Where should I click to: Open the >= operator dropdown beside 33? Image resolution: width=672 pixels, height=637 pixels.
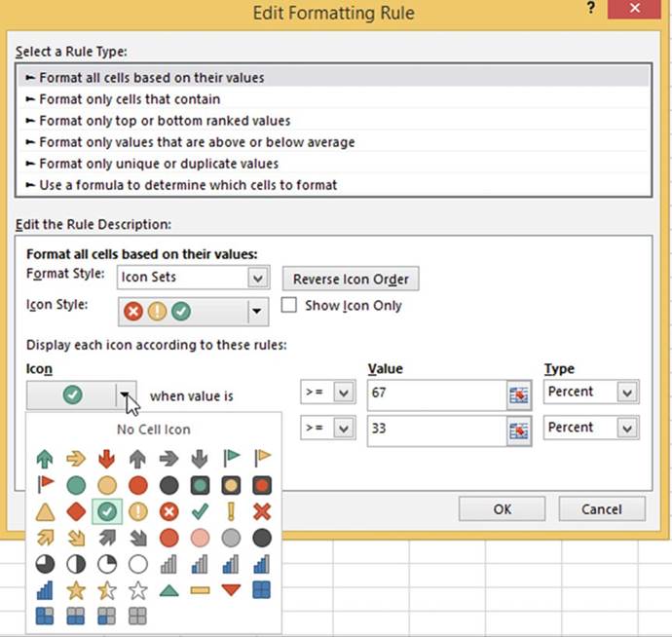(x=341, y=428)
